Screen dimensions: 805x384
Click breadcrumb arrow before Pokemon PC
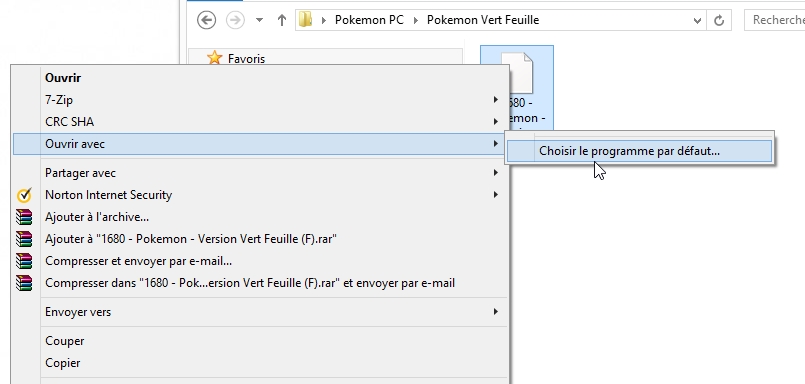coord(323,21)
